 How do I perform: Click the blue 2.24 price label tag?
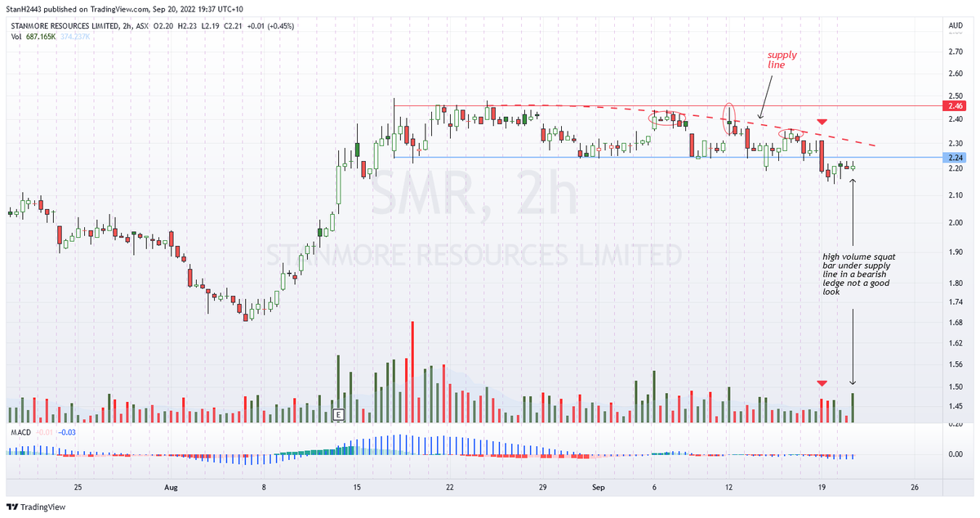click(955, 158)
